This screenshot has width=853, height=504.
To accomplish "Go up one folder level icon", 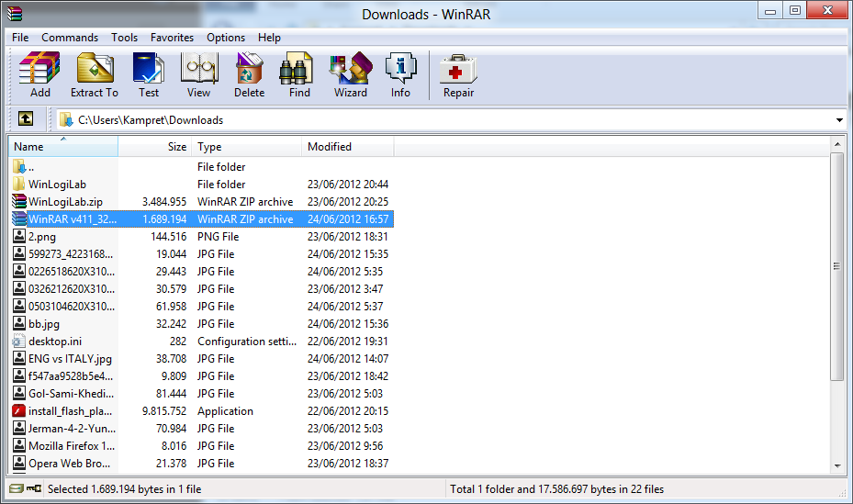I will click(26, 118).
